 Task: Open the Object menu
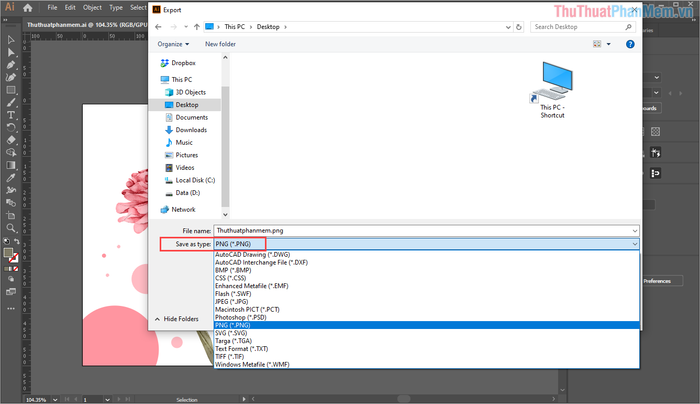coord(92,8)
